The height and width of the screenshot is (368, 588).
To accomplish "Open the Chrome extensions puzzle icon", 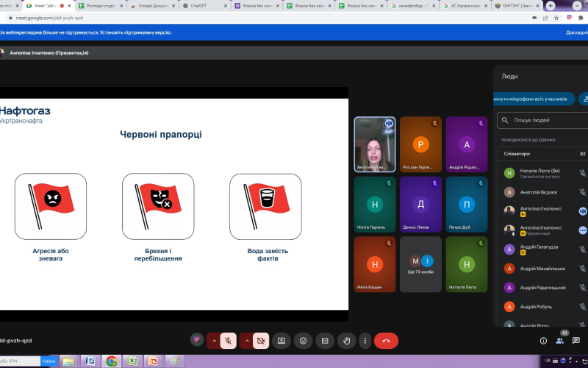I will pos(581,18).
